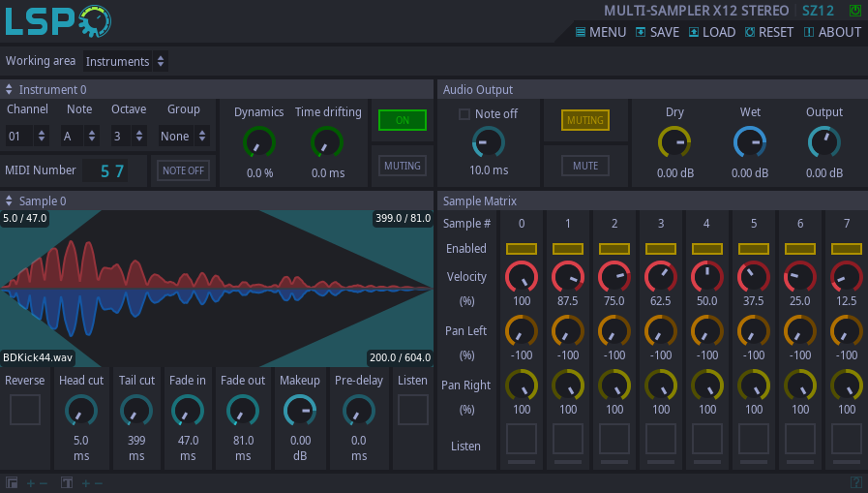Screen dimensions: 868x493
Task: Increase font scaling with second plus
Action: click(x=86, y=483)
